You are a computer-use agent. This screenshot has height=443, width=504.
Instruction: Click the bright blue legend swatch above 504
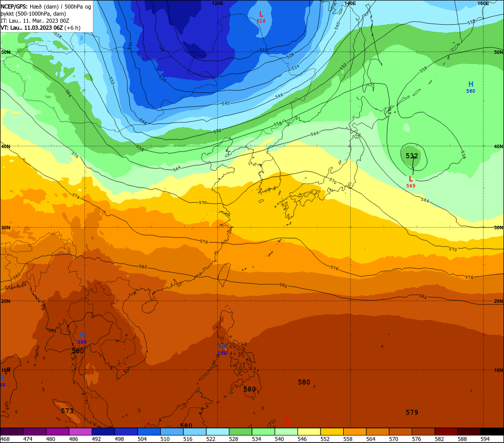(149, 431)
